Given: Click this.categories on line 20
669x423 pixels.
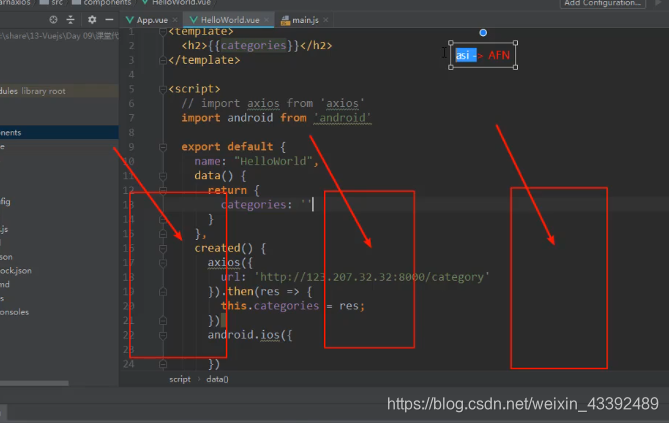Looking at the screenshot, I should pyautogui.click(x=270, y=306).
